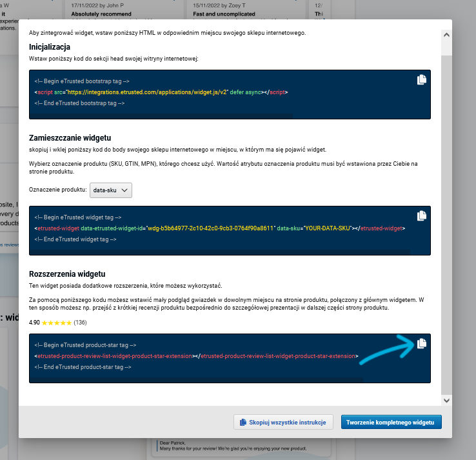Click opening etrusted-product-review-list-widget-product-star-extension tag

pos(114,356)
